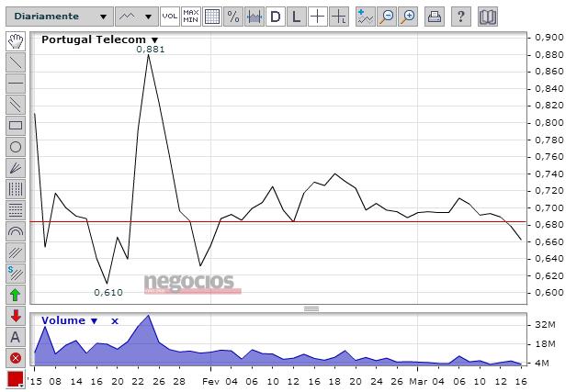Select the S speed lines tool

[16, 274]
